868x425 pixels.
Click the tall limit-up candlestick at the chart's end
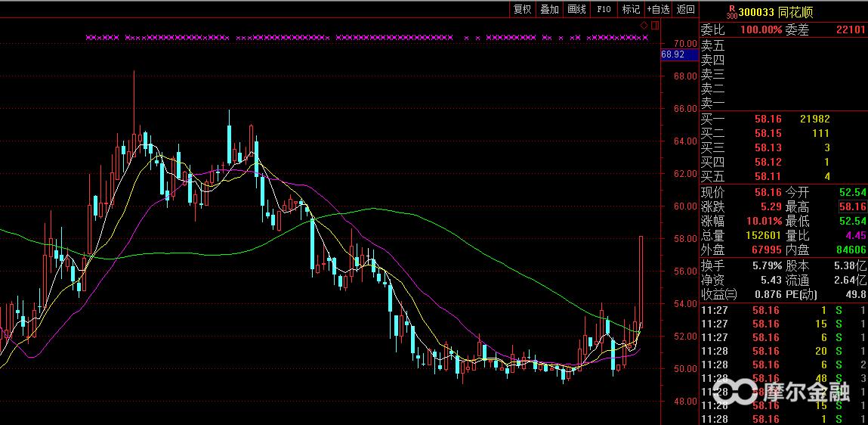click(641, 281)
